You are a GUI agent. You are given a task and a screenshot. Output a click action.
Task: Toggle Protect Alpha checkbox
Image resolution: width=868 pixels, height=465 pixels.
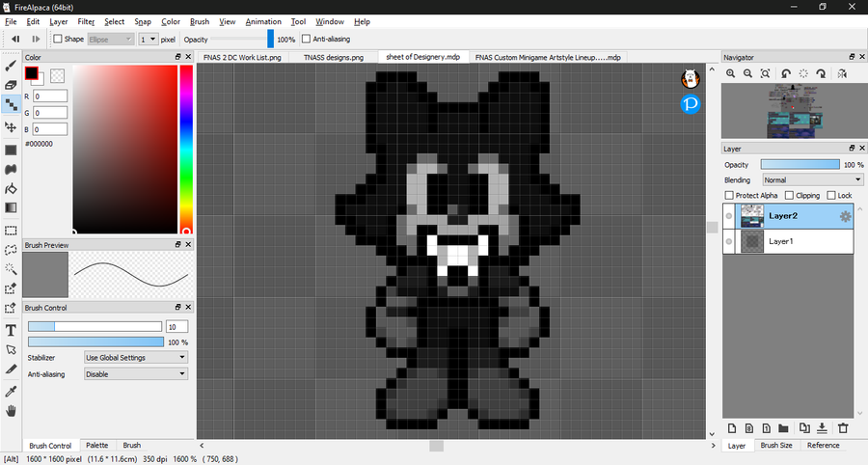pyautogui.click(x=729, y=196)
